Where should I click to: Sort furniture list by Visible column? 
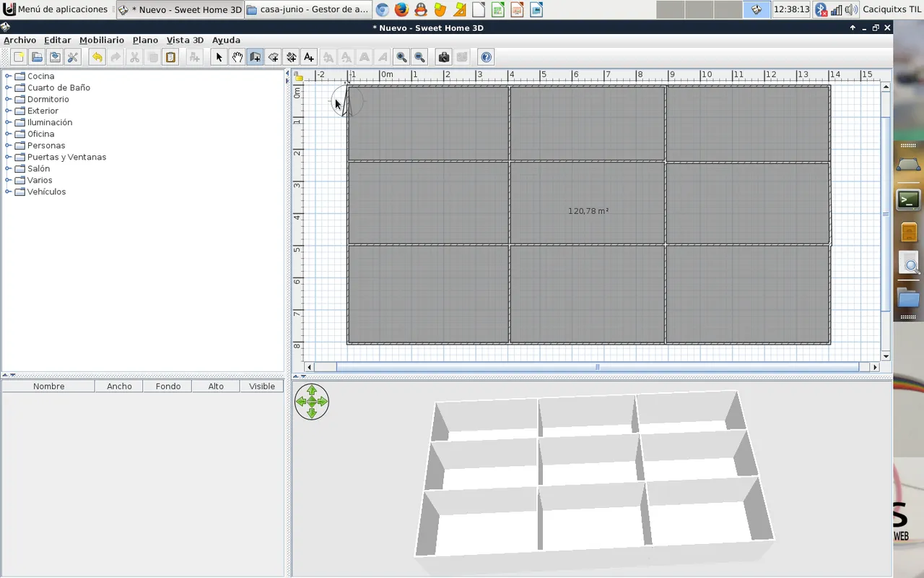(x=262, y=387)
